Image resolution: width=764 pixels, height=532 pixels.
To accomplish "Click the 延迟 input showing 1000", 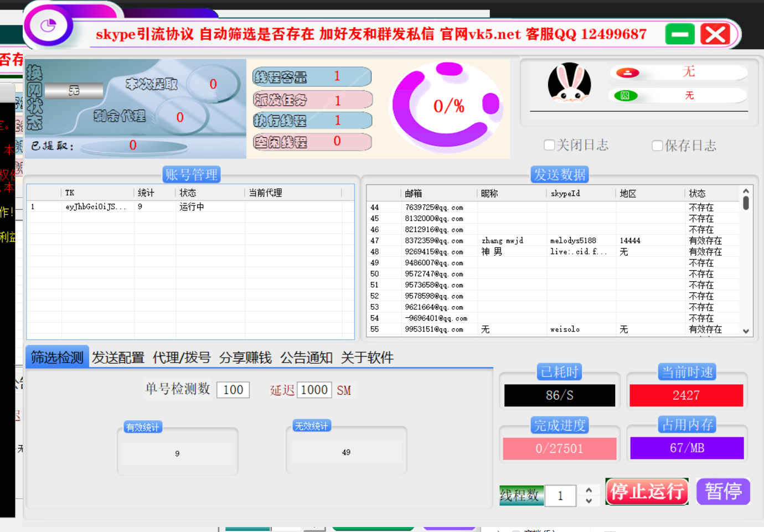I will [x=314, y=390].
